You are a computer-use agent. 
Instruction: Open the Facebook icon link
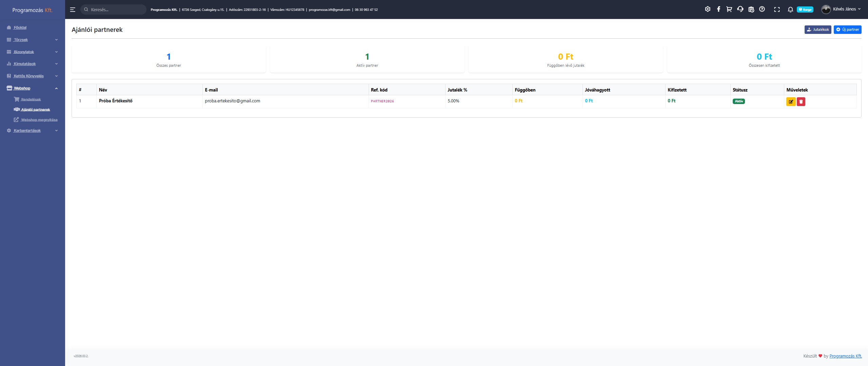tap(718, 9)
